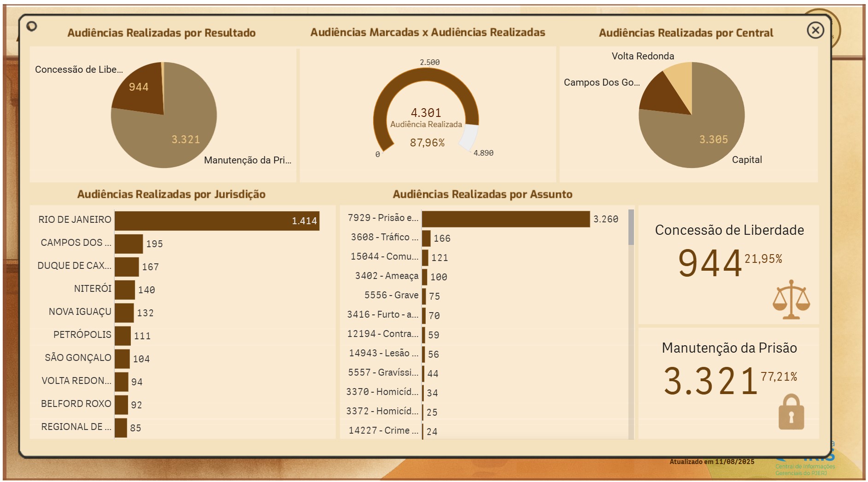Click the large 944 Concessão de Liberdade figure
The width and height of the screenshot is (868, 482).
point(710,263)
